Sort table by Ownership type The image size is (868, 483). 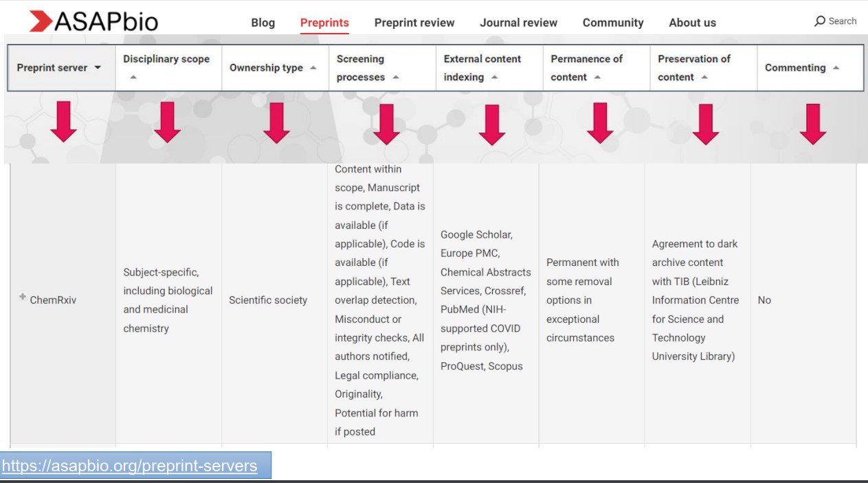[x=272, y=68]
